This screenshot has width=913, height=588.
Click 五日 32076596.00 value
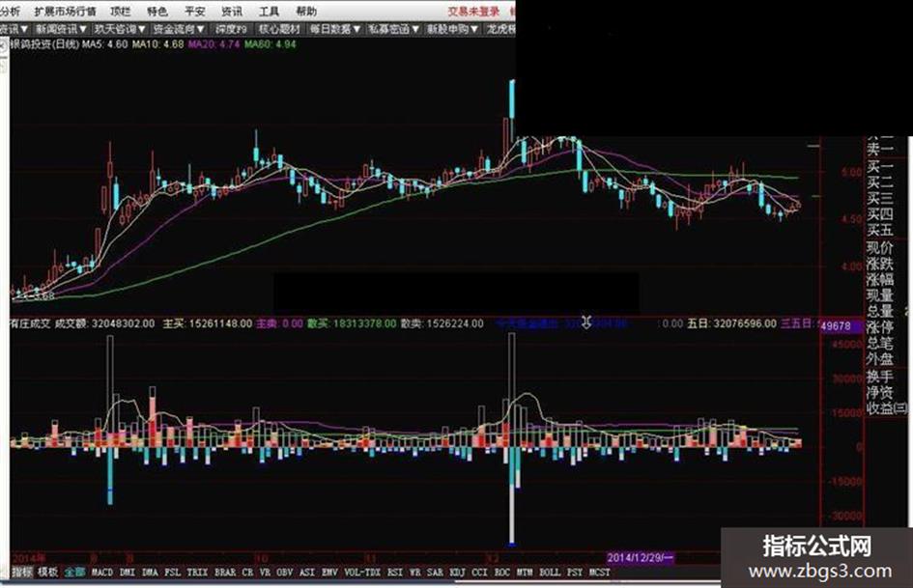[x=731, y=323]
